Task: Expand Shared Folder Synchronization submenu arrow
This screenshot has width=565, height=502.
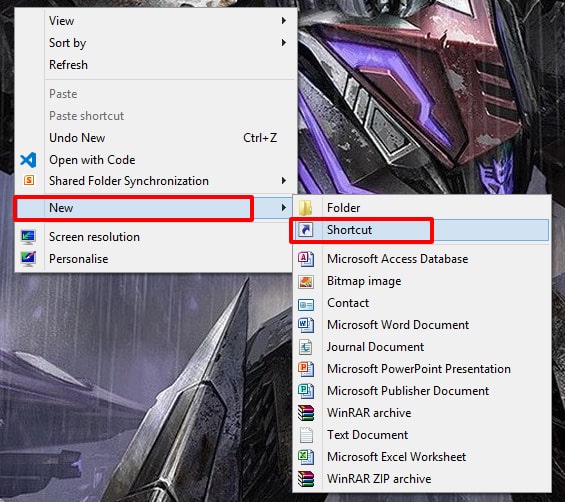Action: (x=284, y=181)
